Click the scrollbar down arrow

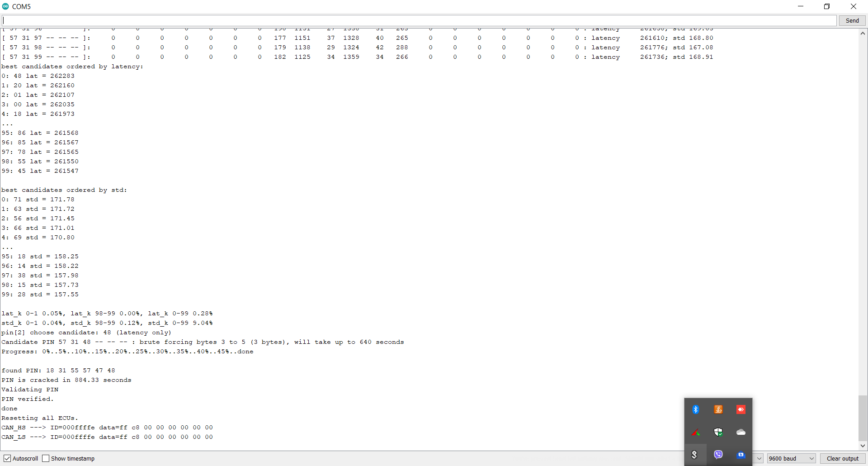pyautogui.click(x=863, y=446)
